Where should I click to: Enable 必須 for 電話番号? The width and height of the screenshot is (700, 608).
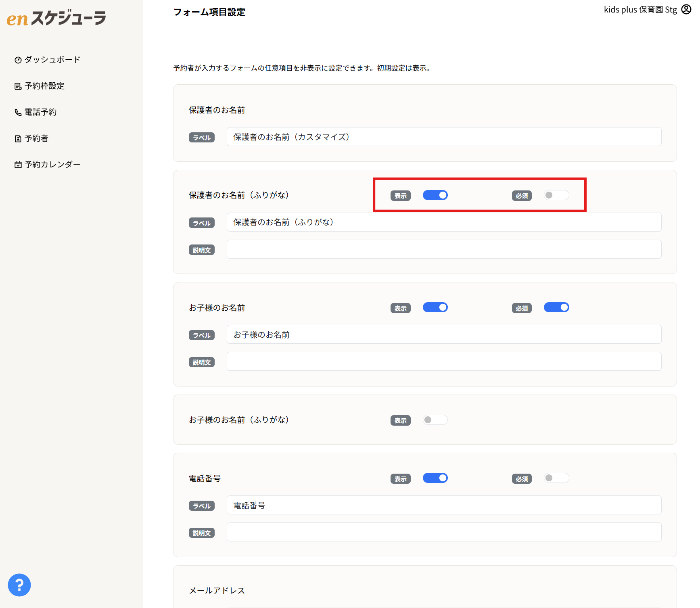[556, 478]
